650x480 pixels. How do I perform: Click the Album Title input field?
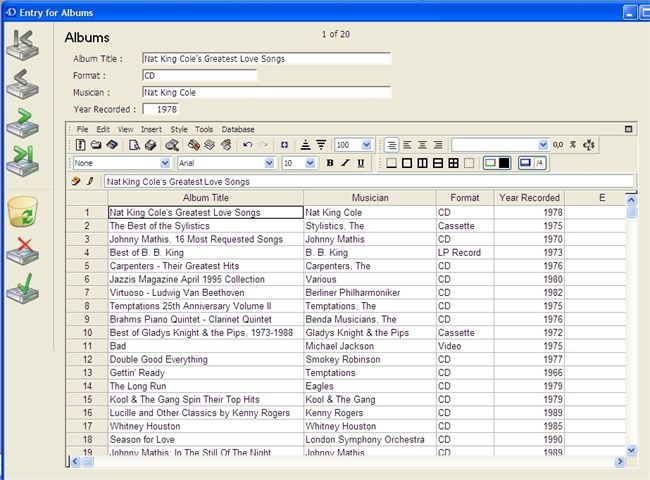click(x=265, y=59)
